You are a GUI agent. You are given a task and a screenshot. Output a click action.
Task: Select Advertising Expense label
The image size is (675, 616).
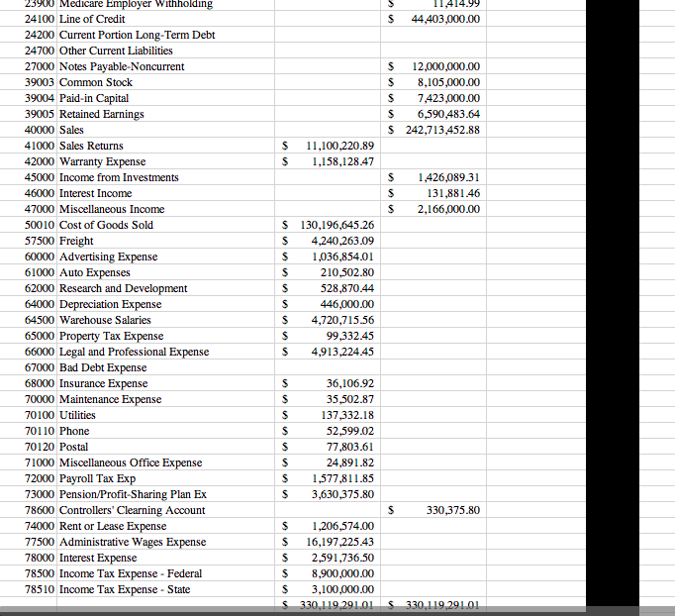[109, 257]
